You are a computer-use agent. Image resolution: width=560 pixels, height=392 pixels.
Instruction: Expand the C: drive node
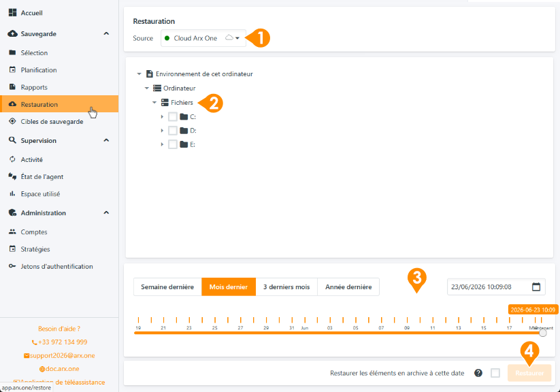[162, 116]
